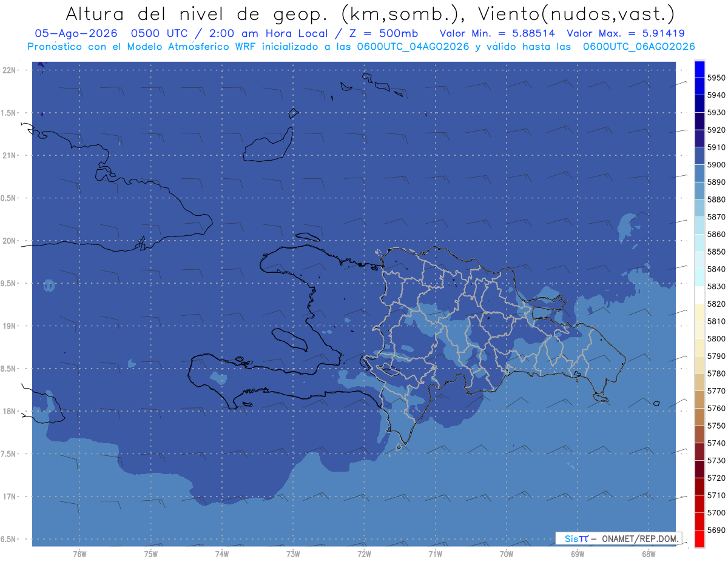Click the '9.5N' latitude axis label
728x562 pixels.
[x=8, y=284]
